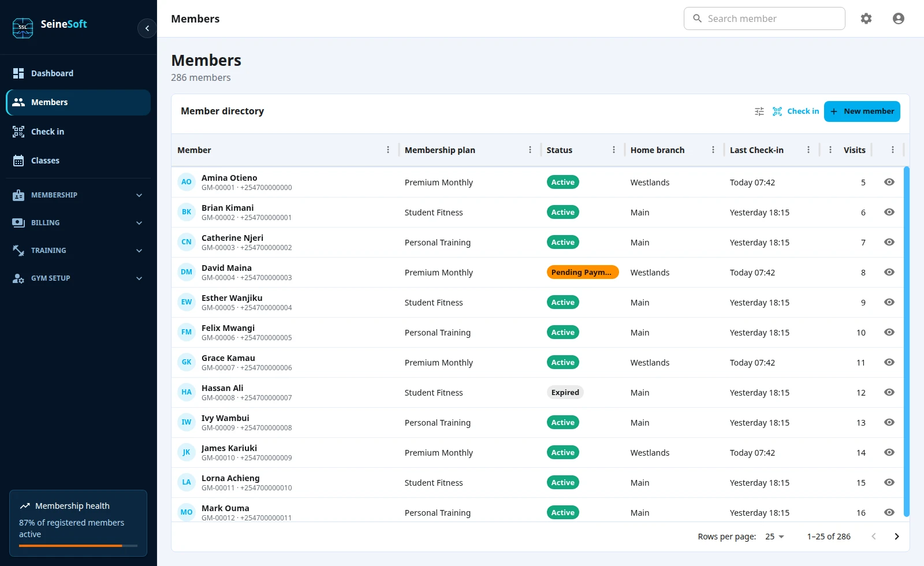Open Status column options menu
This screenshot has width=924, height=566.
(614, 150)
